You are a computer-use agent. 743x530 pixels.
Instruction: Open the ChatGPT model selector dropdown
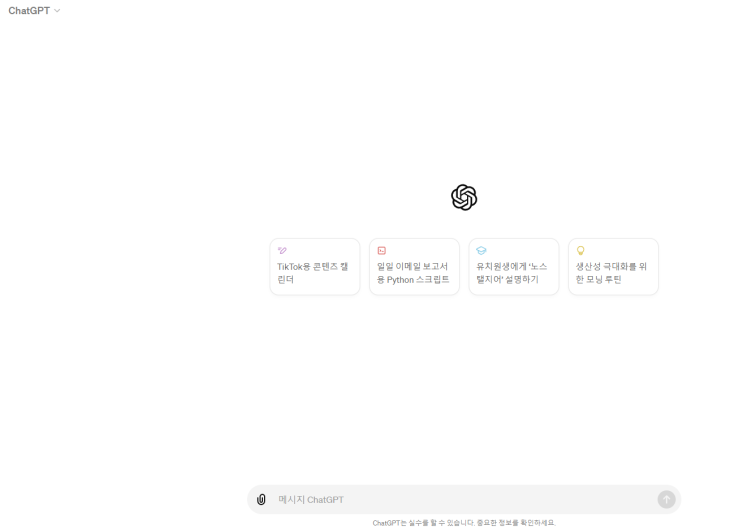click(x=34, y=10)
